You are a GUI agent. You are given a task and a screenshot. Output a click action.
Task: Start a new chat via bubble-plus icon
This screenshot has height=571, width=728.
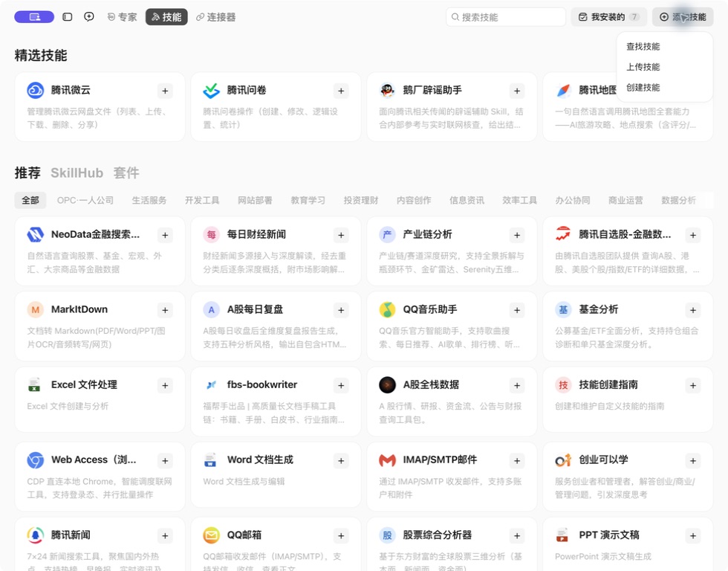[x=88, y=17]
